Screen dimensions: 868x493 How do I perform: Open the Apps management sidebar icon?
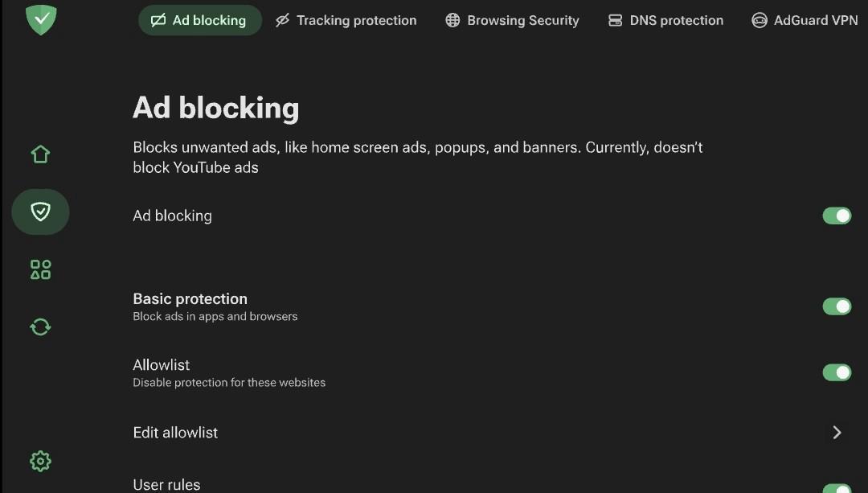click(40, 269)
